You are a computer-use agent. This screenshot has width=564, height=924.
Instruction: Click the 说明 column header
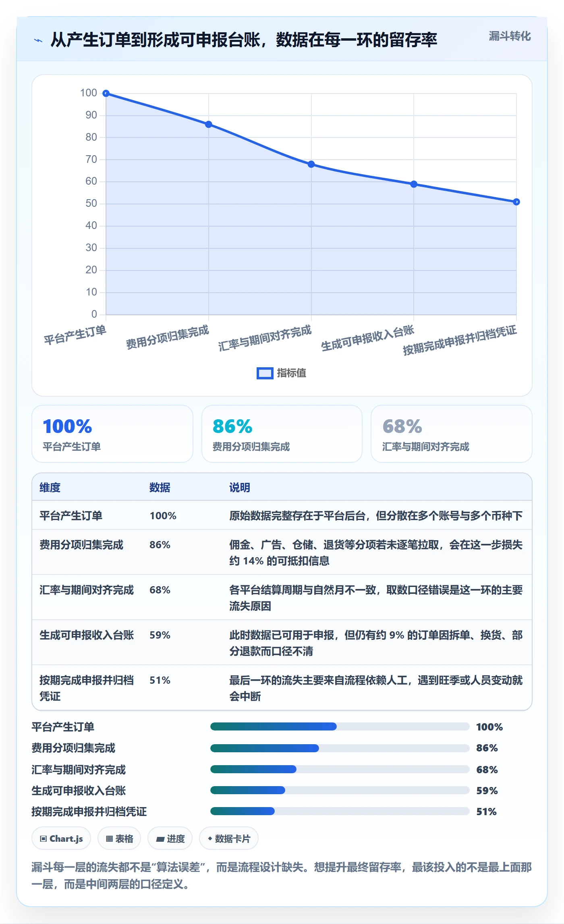(240, 487)
